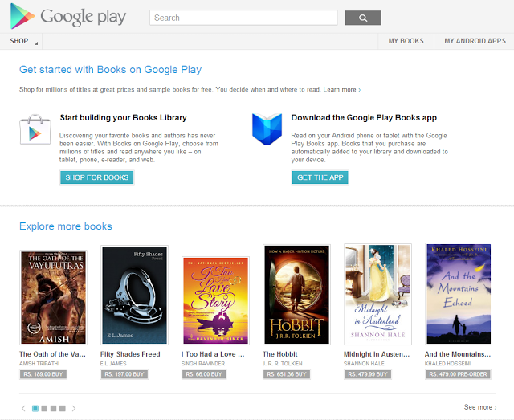Click author KHALED HOSSEINI

447,364
